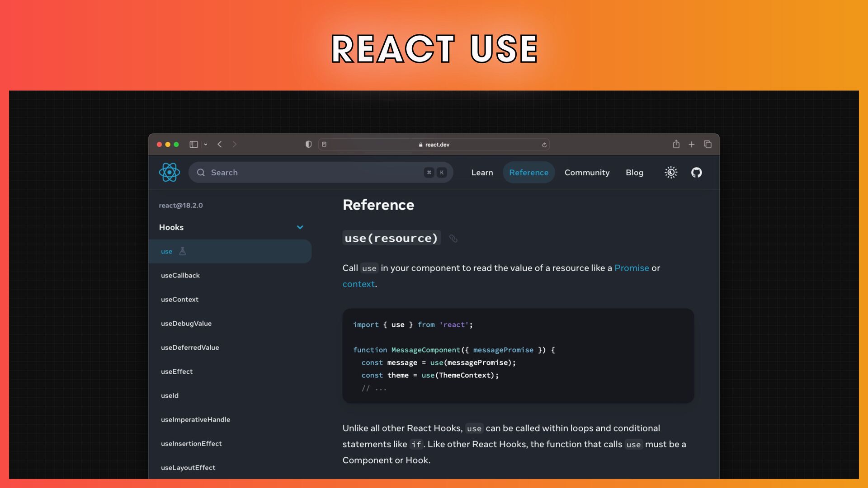The image size is (868, 488).
Task: Click the React logo icon
Action: coord(170,172)
